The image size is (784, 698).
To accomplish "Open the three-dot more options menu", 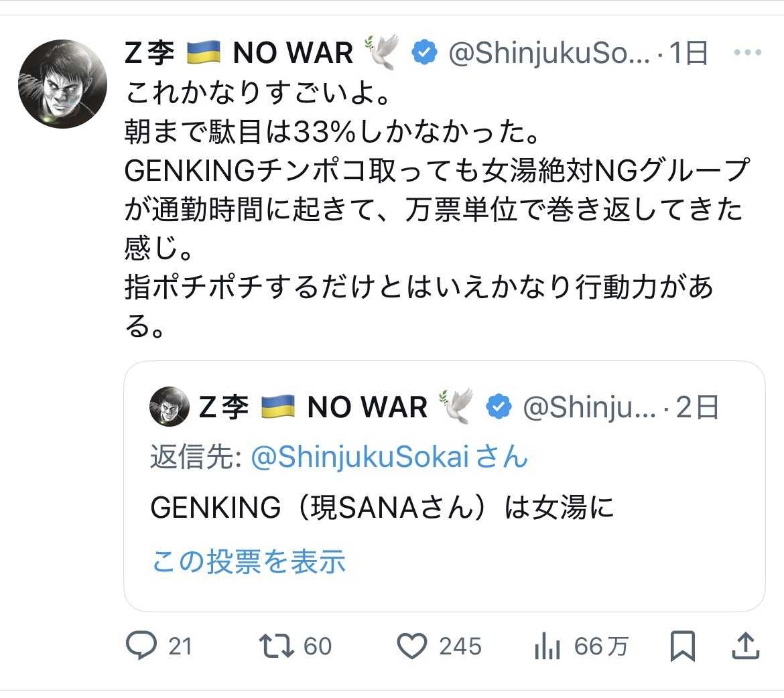I will [x=748, y=53].
